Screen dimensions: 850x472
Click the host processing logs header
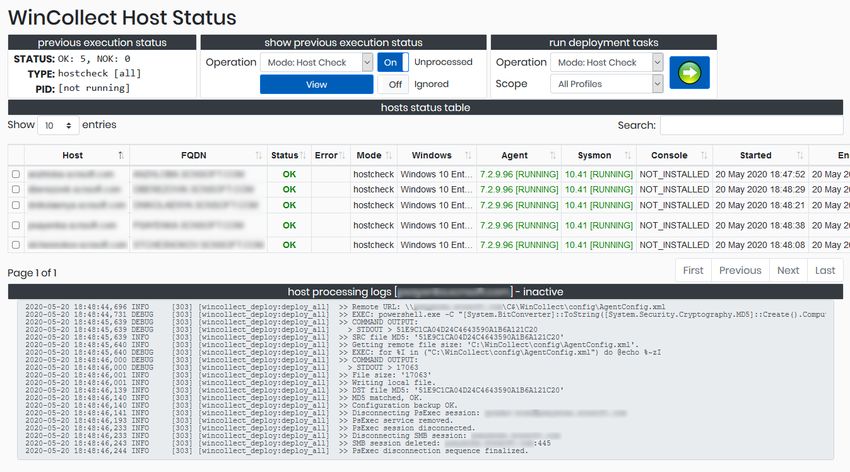pyautogui.click(x=425, y=292)
